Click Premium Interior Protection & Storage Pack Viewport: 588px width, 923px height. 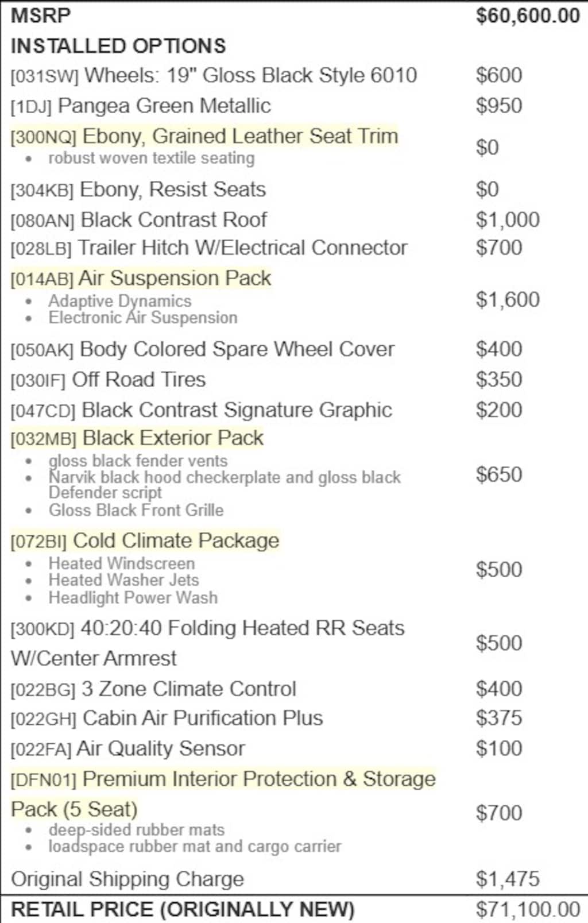(258, 779)
